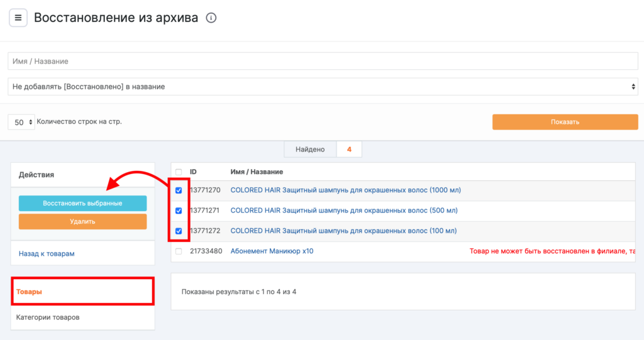Uncheck the checkbox for item 13771271
The image size is (644, 340).
[x=179, y=211]
